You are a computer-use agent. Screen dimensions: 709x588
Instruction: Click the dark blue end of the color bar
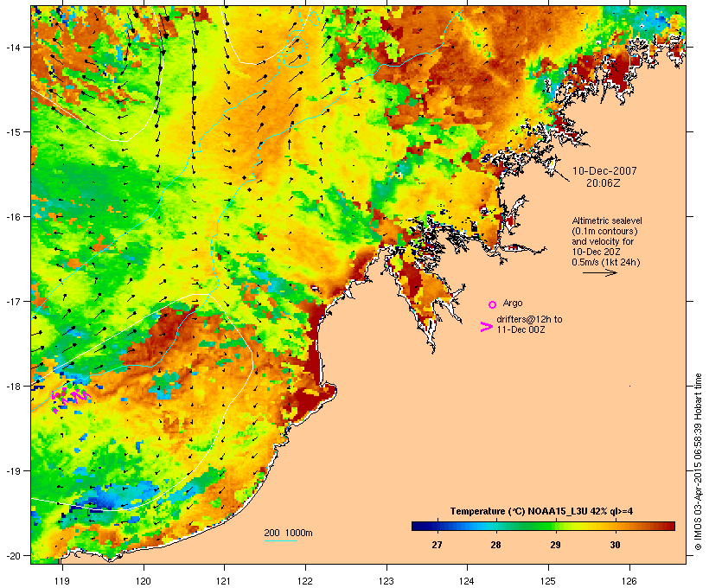click(418, 526)
